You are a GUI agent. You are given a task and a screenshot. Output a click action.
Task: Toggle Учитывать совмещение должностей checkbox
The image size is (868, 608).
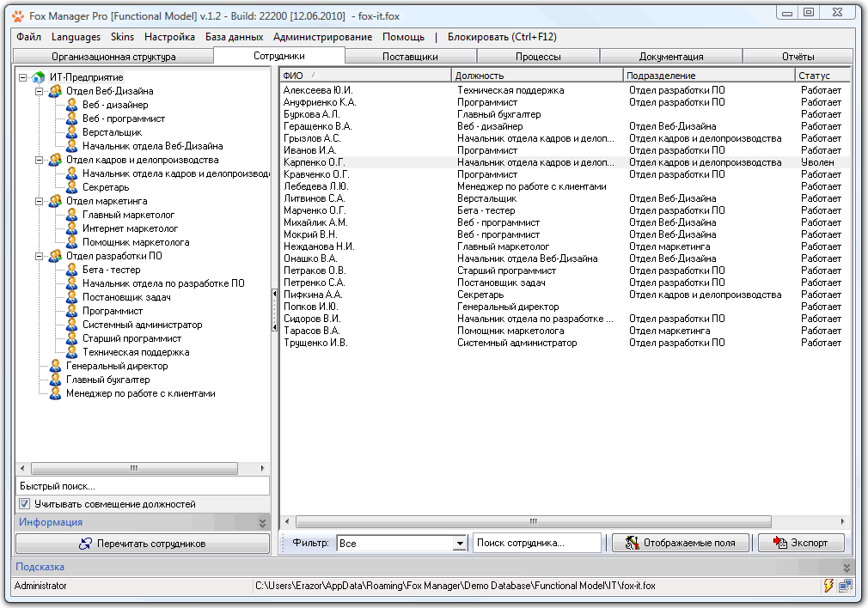point(24,504)
